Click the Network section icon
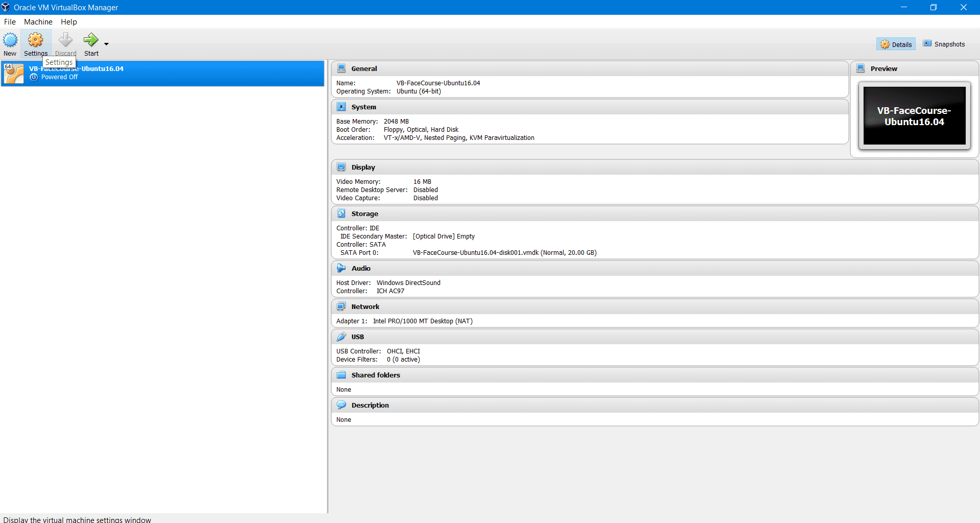This screenshot has width=980, height=523. click(341, 306)
